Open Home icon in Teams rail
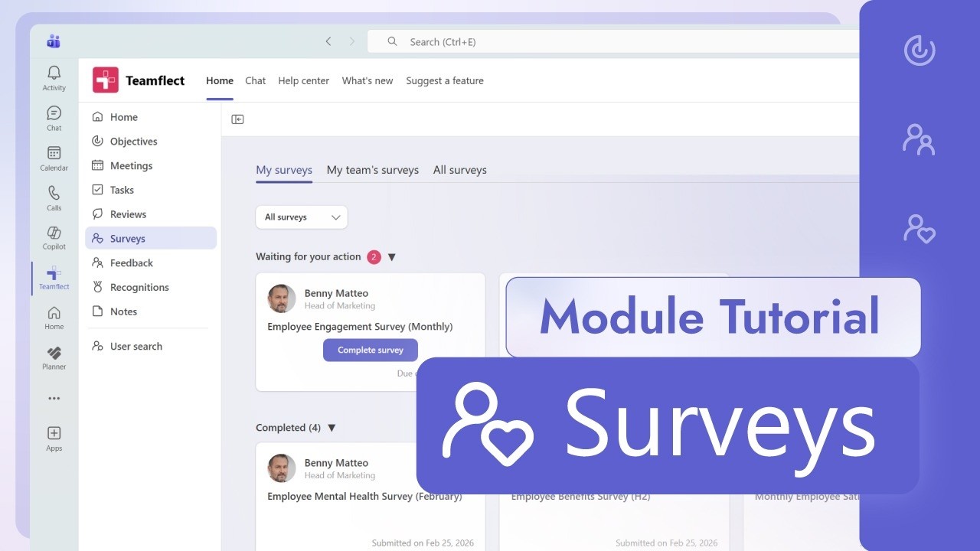 click(x=54, y=318)
